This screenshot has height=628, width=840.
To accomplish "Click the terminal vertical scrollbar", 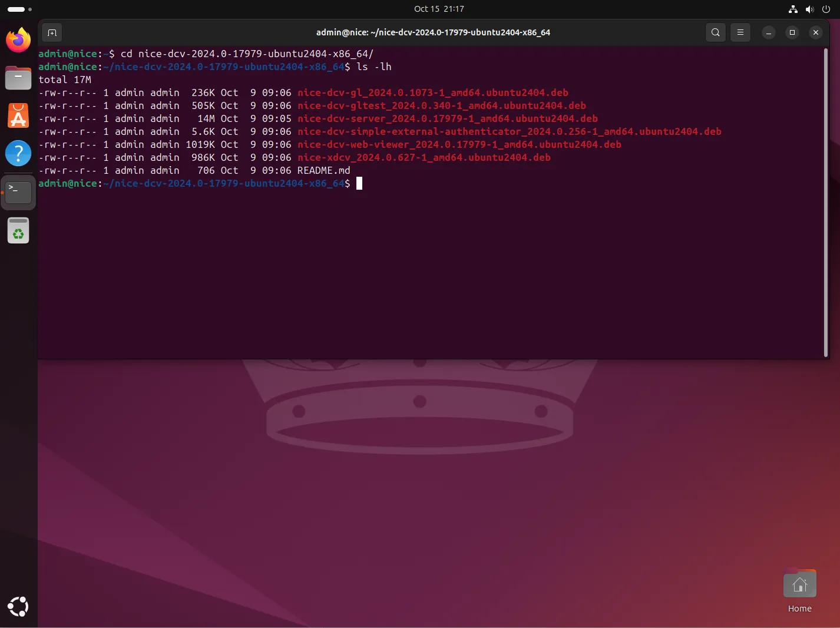I will (x=826, y=202).
